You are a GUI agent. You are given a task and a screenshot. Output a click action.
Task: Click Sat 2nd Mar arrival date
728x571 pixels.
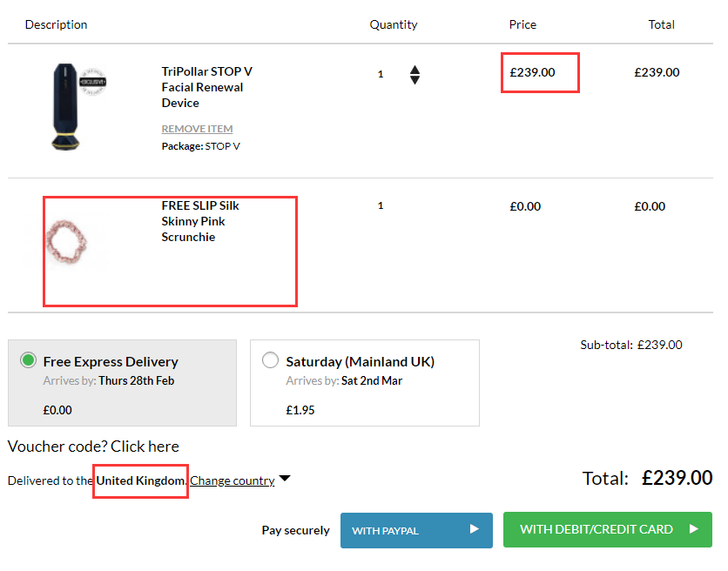[x=372, y=380]
